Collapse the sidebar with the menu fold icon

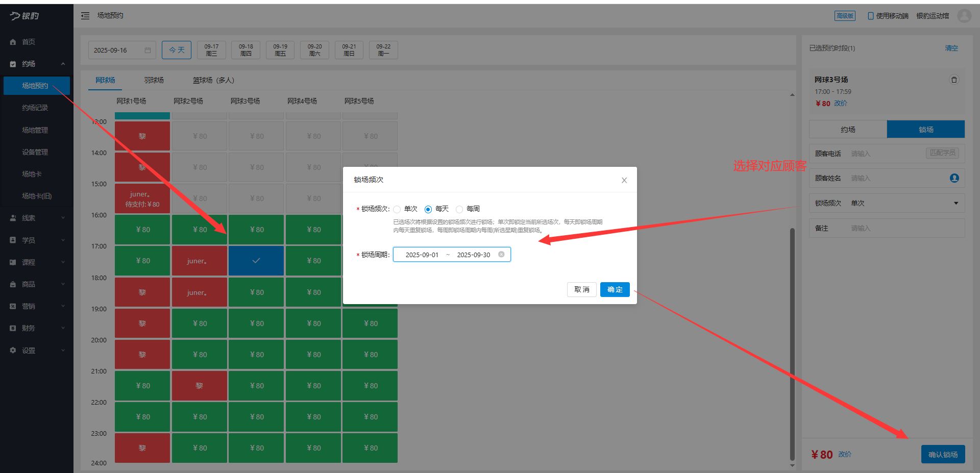click(85, 16)
